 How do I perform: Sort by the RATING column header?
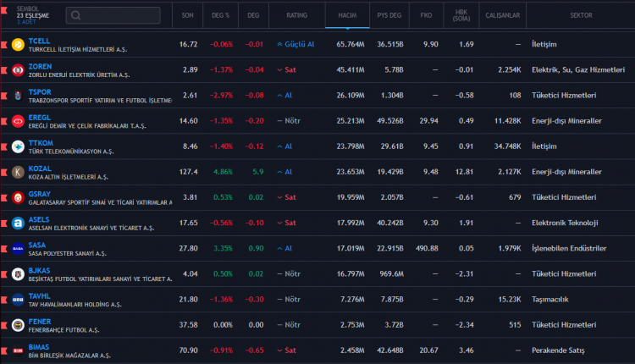coord(297,15)
